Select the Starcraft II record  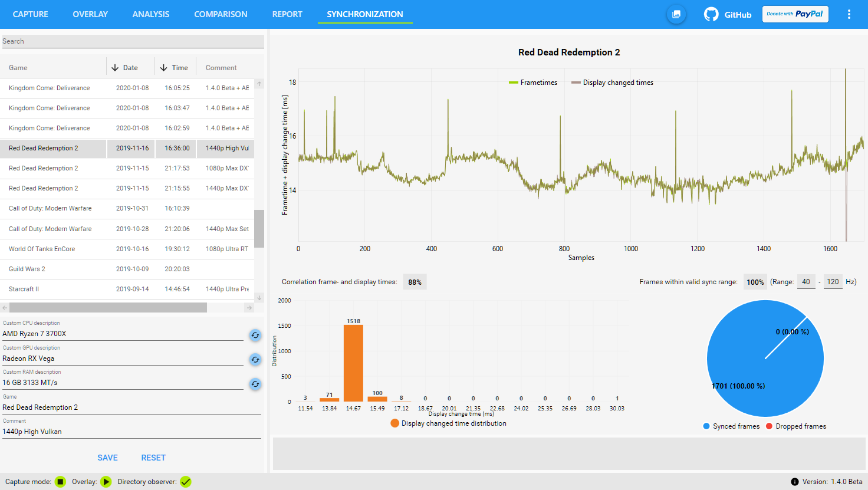point(127,289)
